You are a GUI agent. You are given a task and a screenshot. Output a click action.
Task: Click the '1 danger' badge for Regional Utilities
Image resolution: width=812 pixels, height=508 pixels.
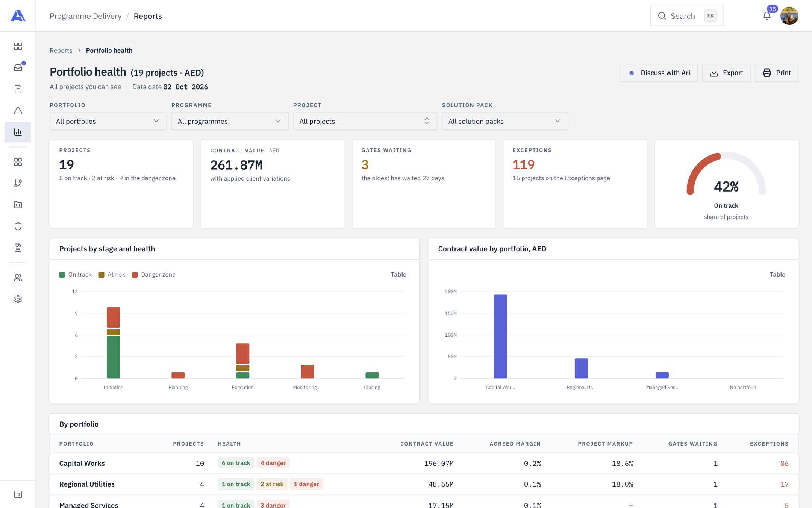click(306, 484)
